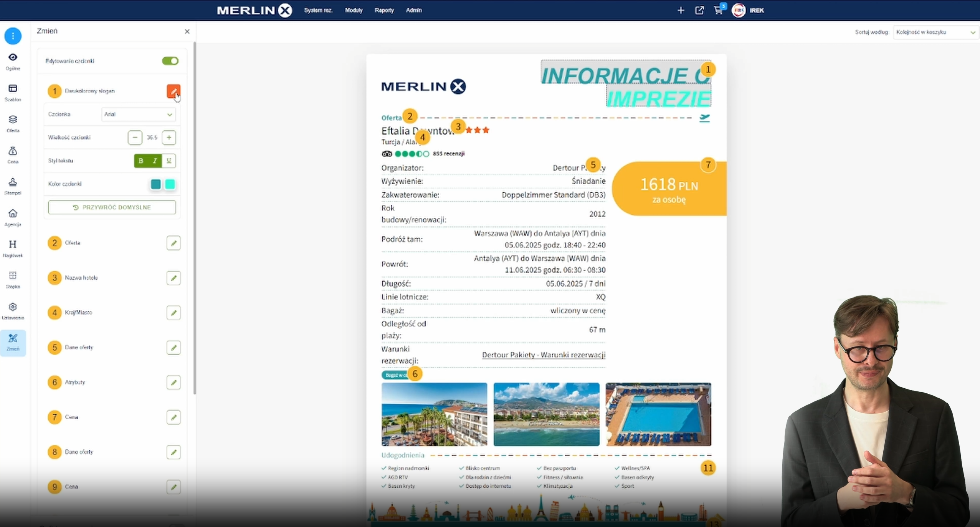Click the Tripadvisor owl icon
This screenshot has height=527, width=980.
click(387, 154)
